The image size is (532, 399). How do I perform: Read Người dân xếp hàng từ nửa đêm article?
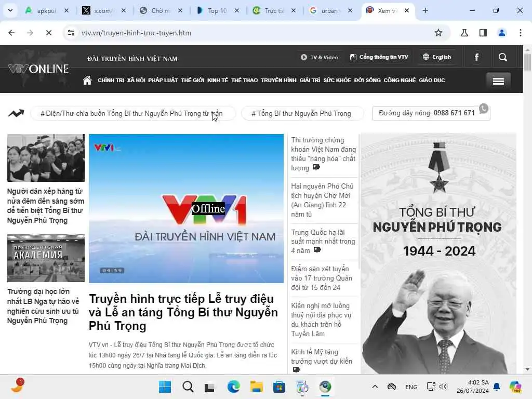pos(46,206)
